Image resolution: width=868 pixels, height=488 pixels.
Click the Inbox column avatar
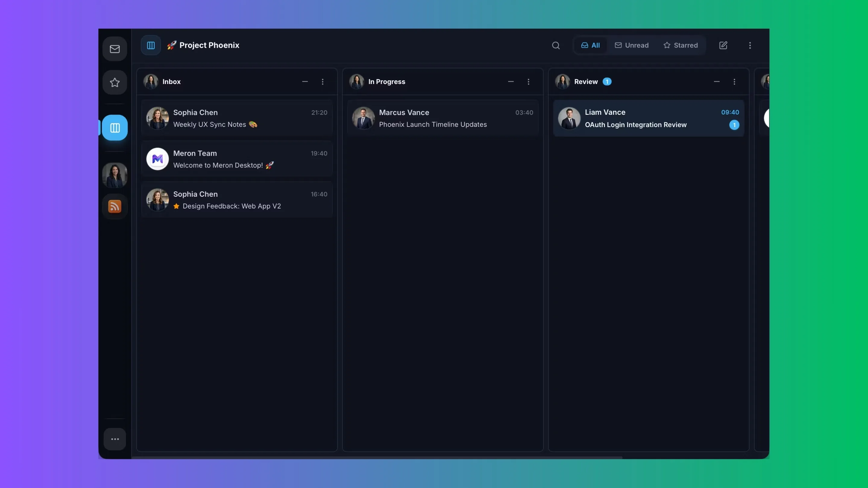(151, 82)
